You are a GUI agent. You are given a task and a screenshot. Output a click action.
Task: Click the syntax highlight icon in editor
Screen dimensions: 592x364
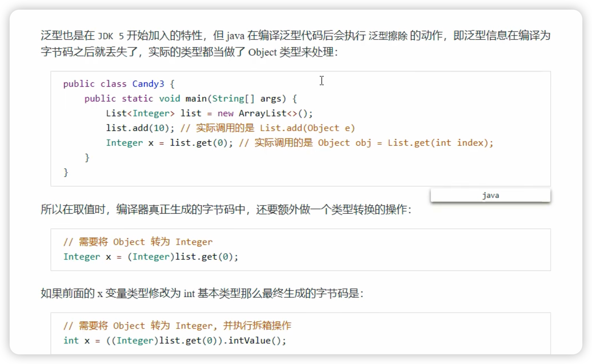pyautogui.click(x=491, y=195)
